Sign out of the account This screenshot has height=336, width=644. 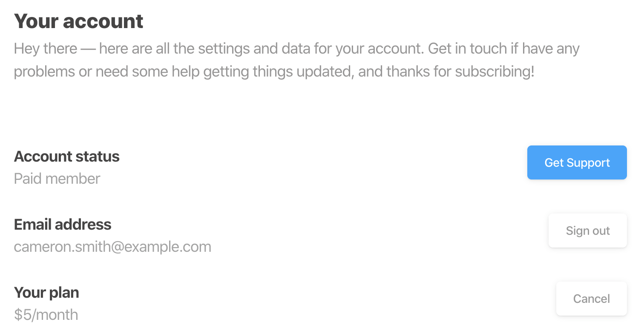(x=587, y=231)
